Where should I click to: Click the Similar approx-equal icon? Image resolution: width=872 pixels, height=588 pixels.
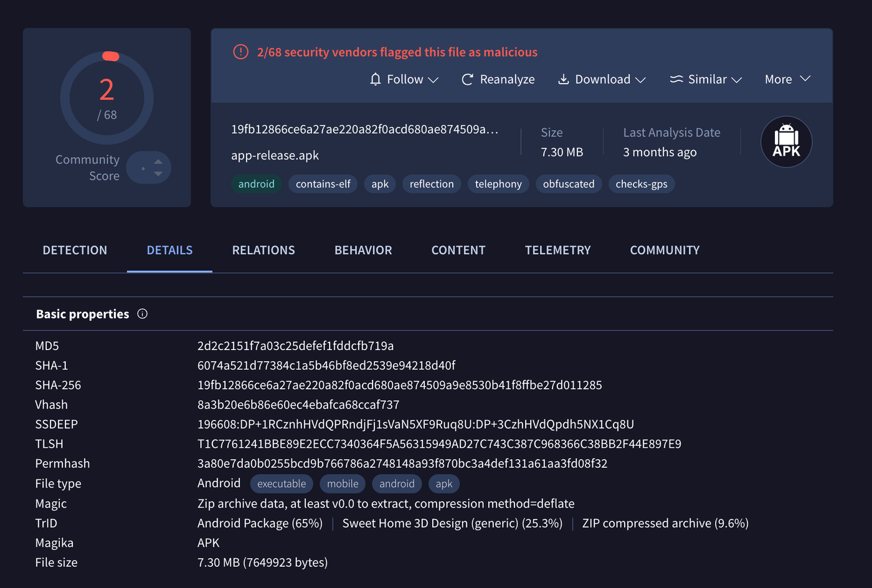point(676,79)
